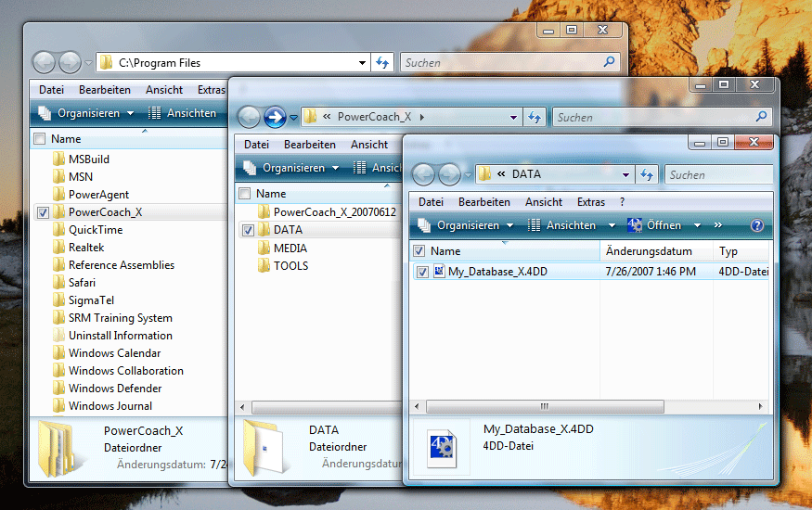Image resolution: width=812 pixels, height=510 pixels.
Task: Click right scroll arrow in DATA window
Action: pos(760,406)
